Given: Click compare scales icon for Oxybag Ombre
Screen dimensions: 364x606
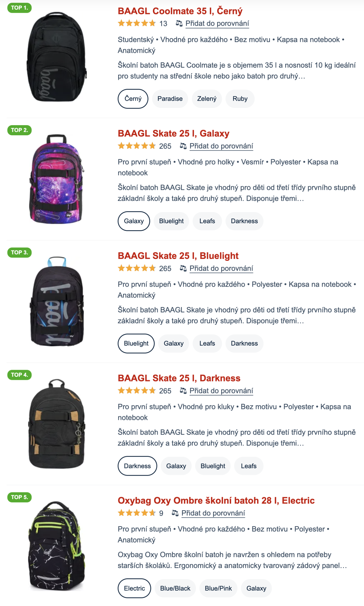Looking at the screenshot, I should (175, 513).
